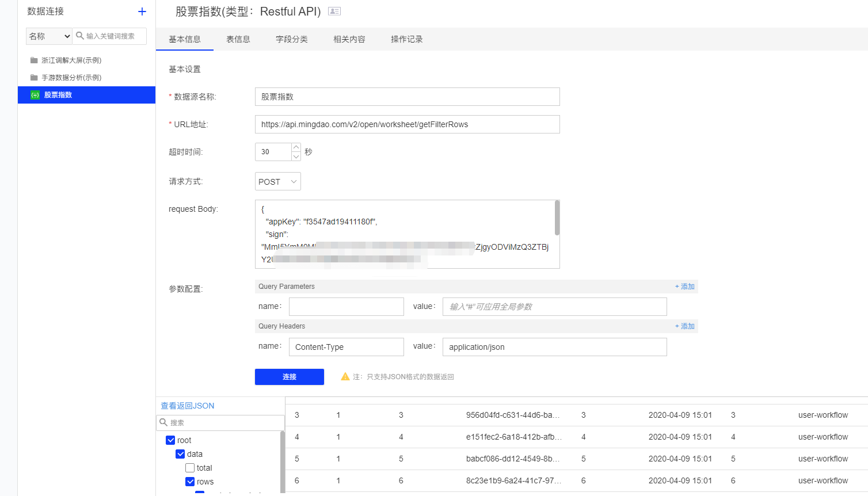The image size is (868, 496).
Task: Enable the total field checkbox
Action: pyautogui.click(x=190, y=468)
